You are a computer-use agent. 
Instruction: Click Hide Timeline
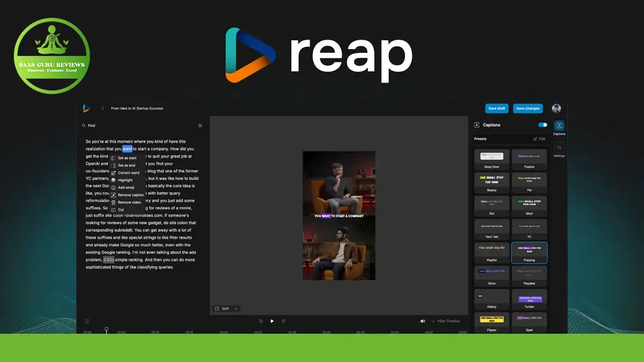click(x=448, y=321)
